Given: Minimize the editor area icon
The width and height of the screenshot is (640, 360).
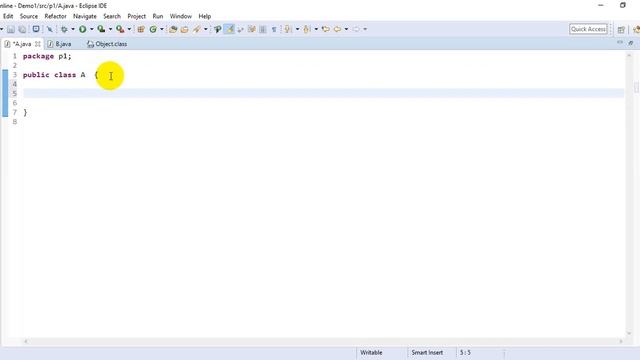Looking at the screenshot, I should click(620, 42).
